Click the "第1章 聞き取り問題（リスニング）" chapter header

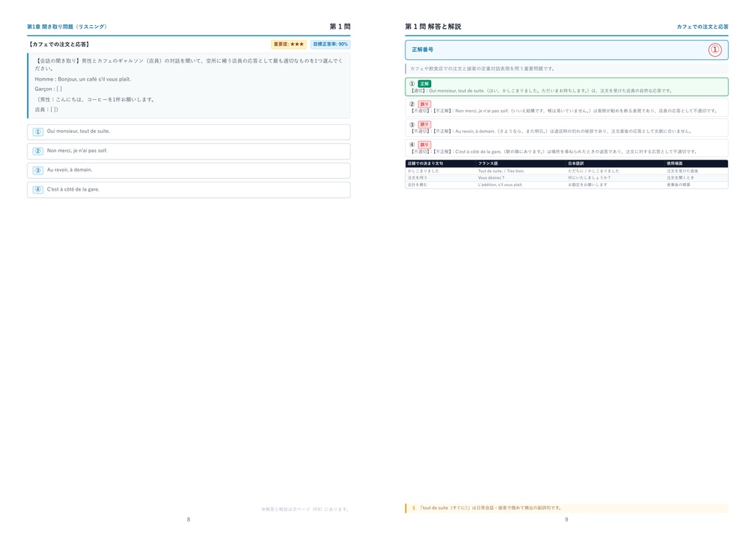[x=67, y=27]
